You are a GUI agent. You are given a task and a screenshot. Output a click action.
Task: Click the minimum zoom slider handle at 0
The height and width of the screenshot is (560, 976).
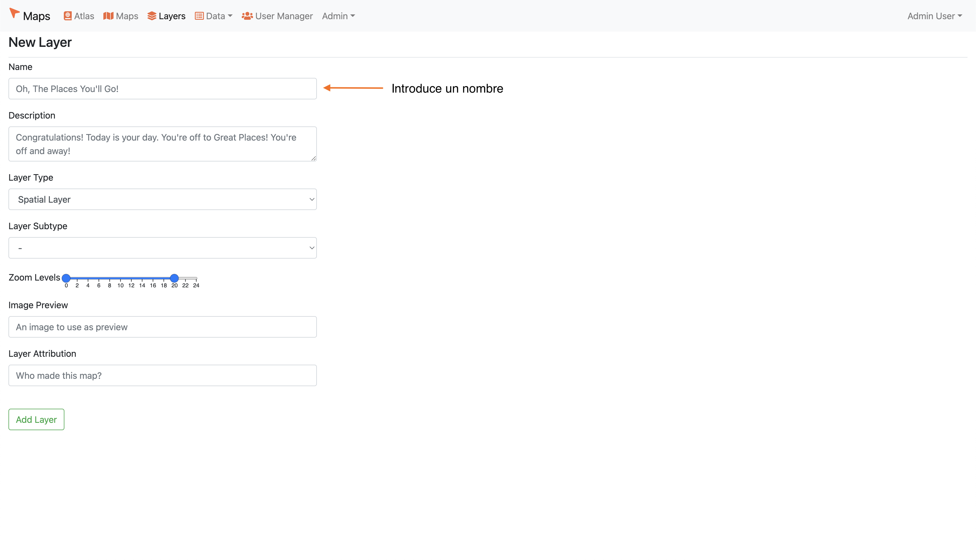click(x=66, y=278)
